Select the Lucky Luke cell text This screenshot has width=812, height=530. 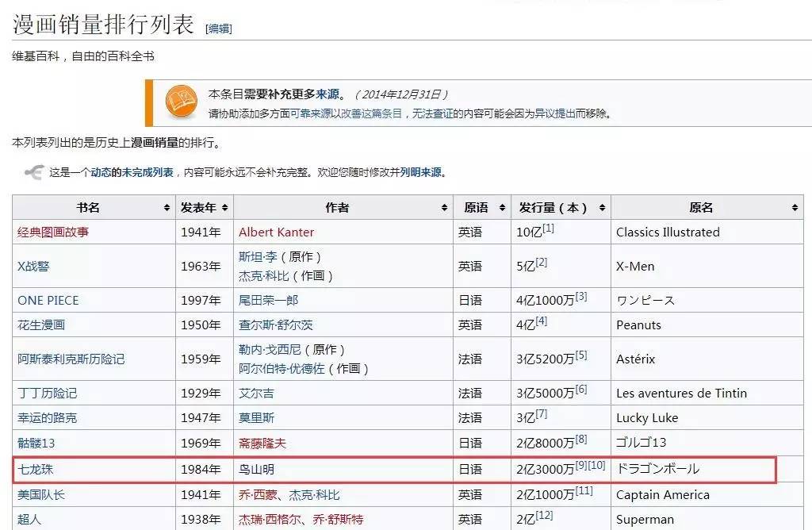point(647,417)
